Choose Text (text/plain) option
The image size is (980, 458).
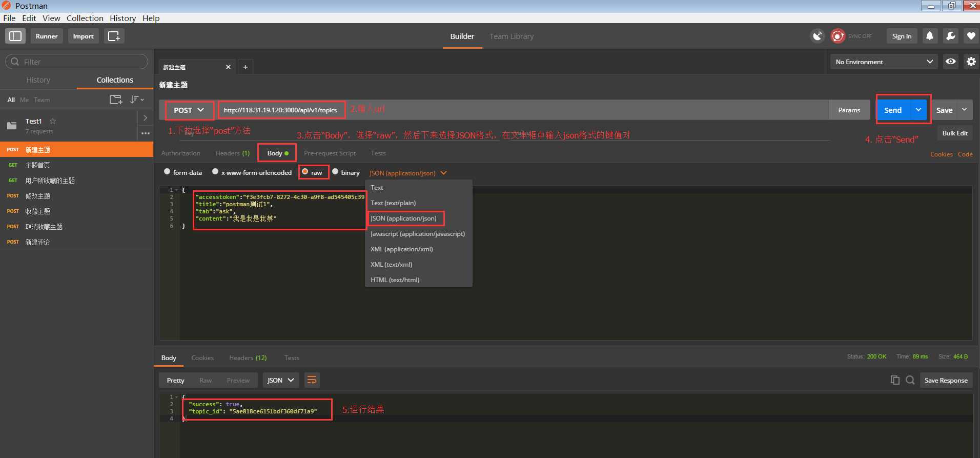(x=418, y=203)
